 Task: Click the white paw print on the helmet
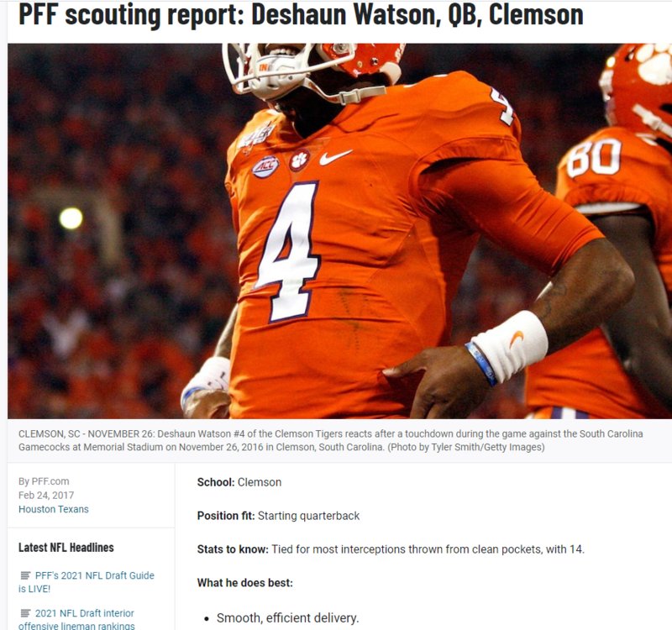654,63
